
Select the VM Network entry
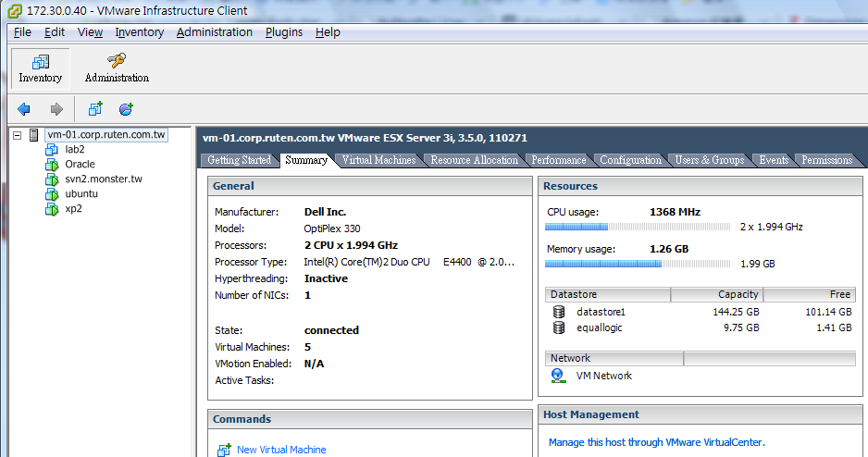[604, 376]
